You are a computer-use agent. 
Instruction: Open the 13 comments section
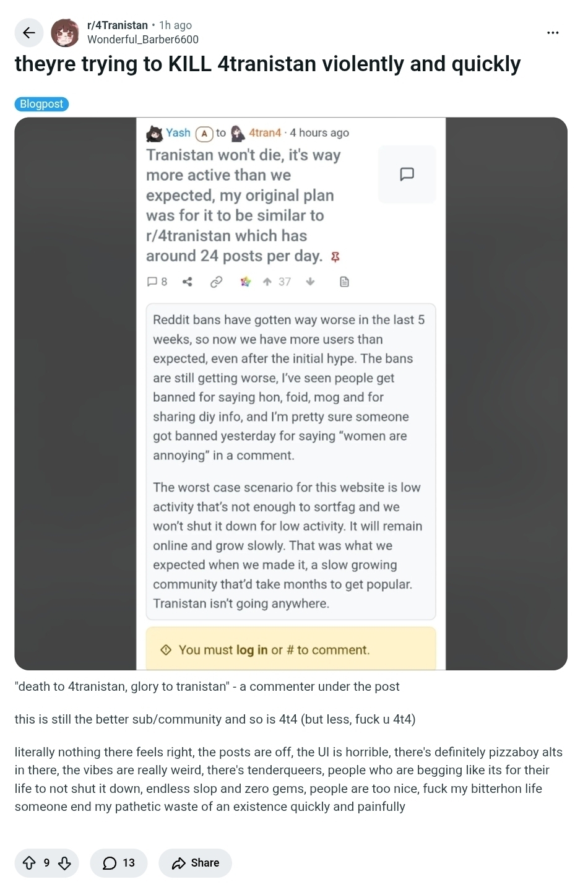pyautogui.click(x=119, y=863)
